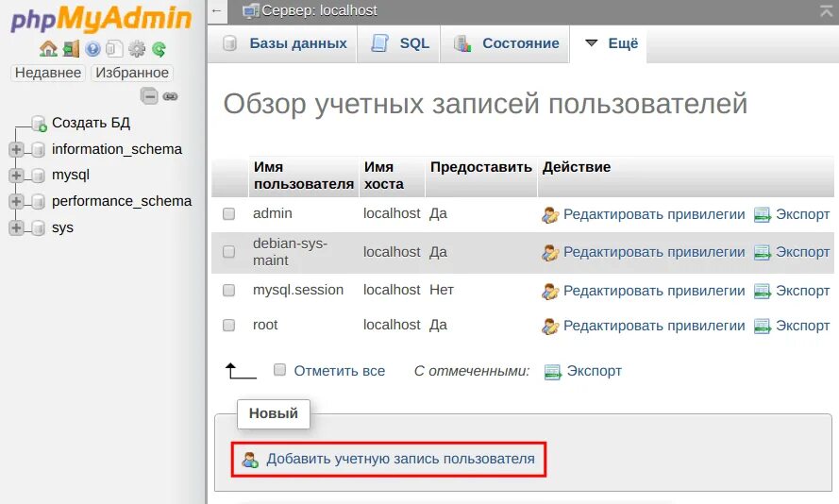The height and width of the screenshot is (504, 839).
Task: Open the Базы данных tab
Action: click(x=282, y=43)
